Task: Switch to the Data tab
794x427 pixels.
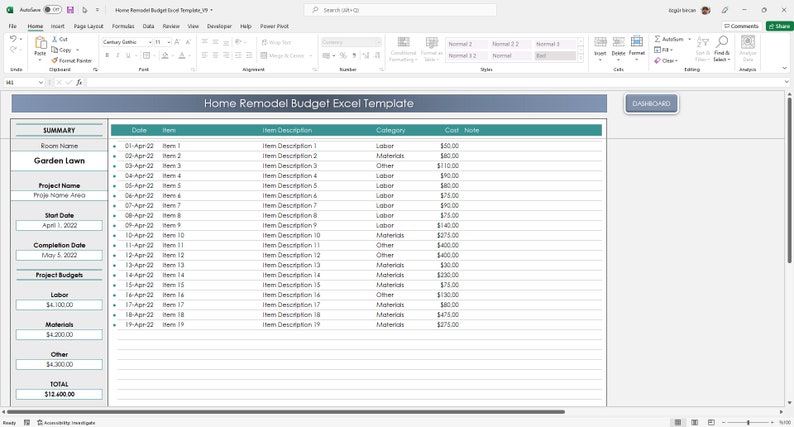Action: (x=148, y=26)
